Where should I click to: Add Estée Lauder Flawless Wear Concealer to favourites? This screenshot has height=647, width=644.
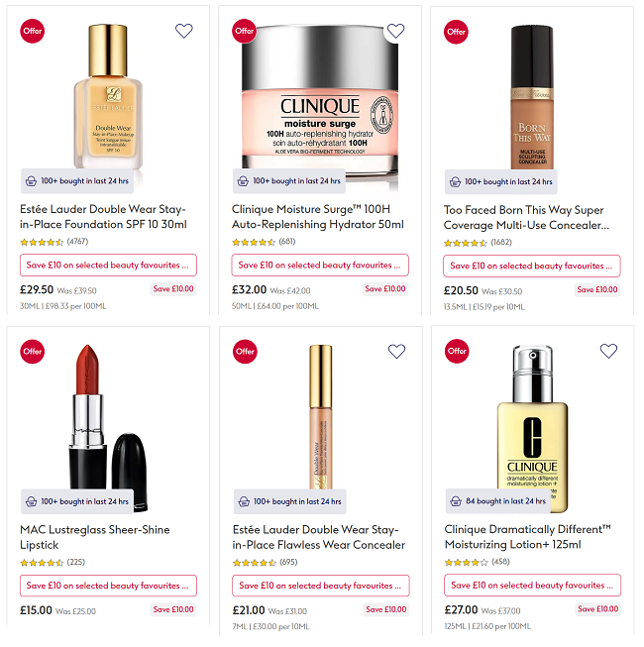click(x=396, y=352)
